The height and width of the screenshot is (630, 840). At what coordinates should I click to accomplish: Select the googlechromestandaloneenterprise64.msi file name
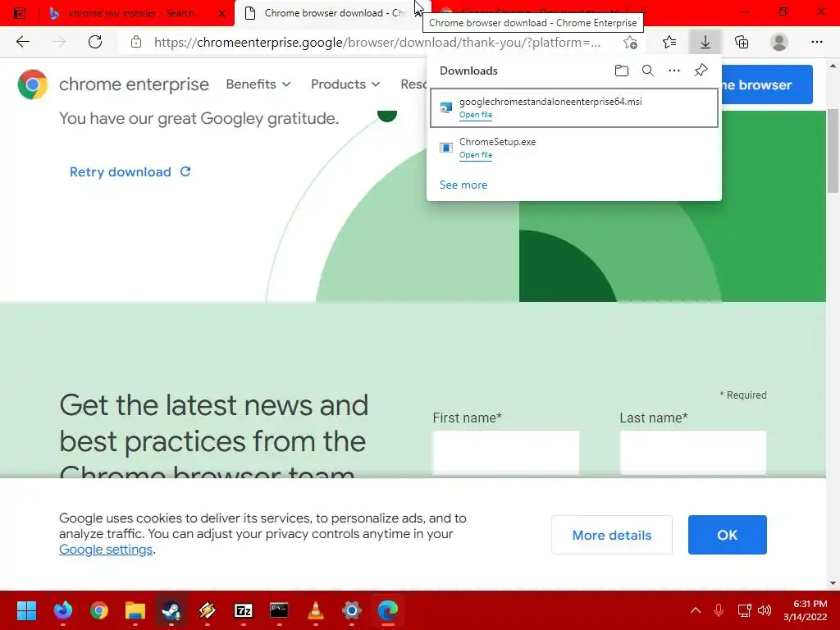tap(550, 101)
